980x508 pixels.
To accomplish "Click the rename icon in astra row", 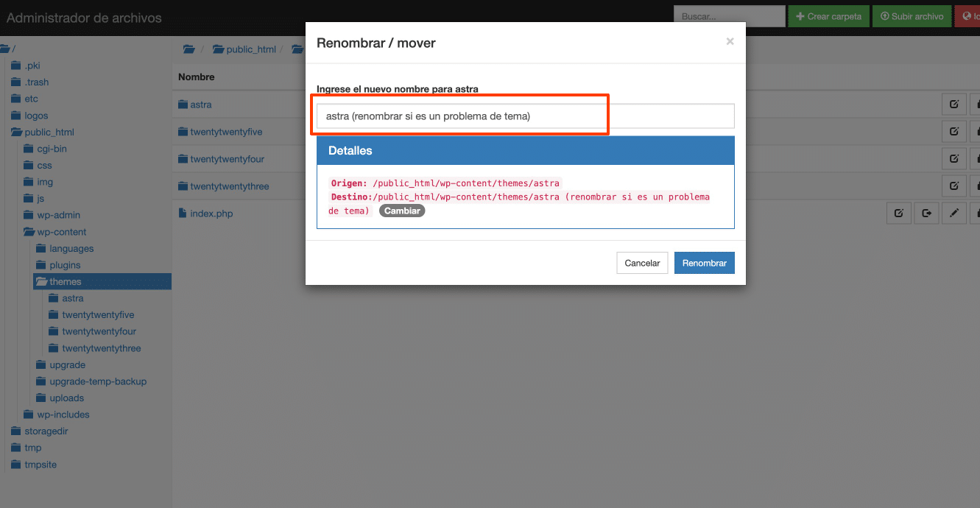I will [x=953, y=105].
